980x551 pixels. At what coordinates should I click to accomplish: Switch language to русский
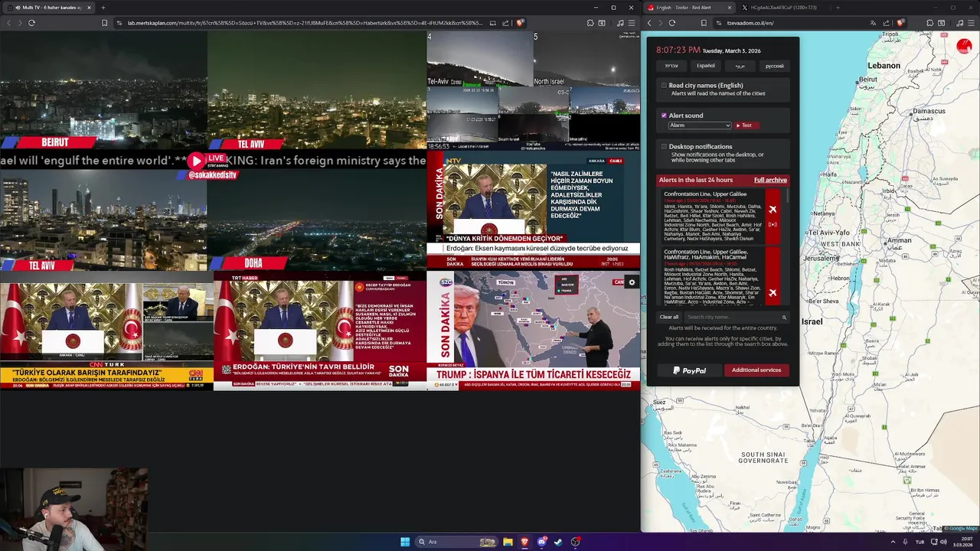coord(775,66)
